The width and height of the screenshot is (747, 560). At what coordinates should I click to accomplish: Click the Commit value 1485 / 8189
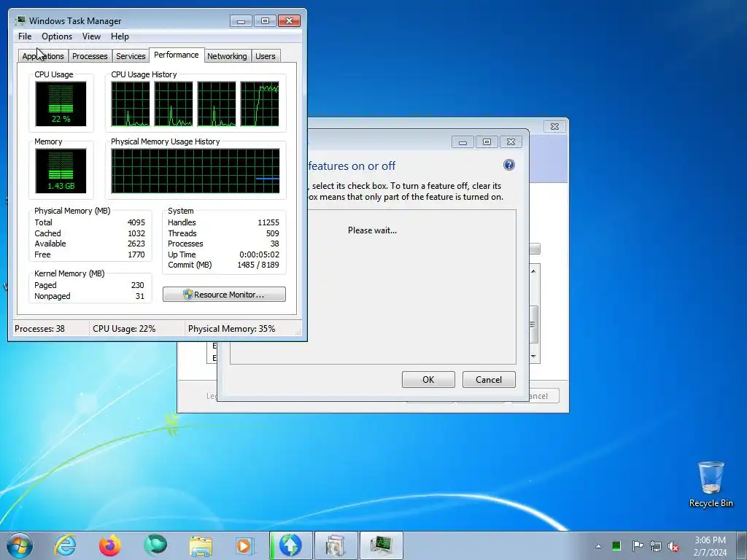point(258,265)
